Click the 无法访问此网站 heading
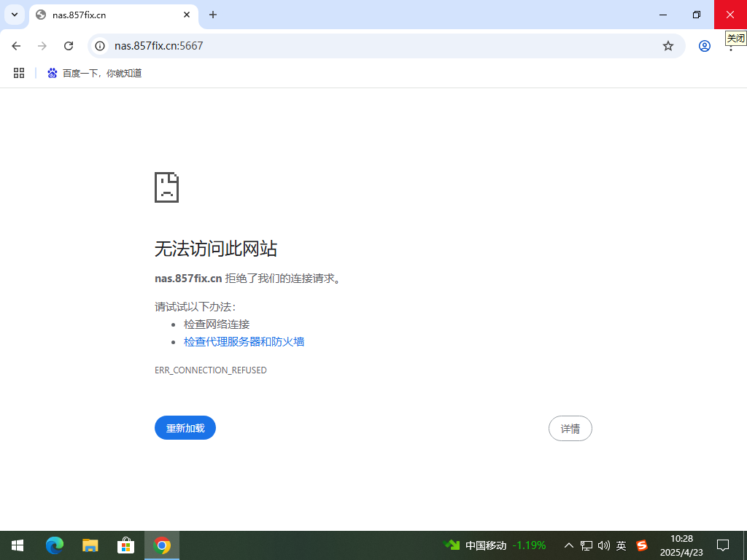Viewport: 747px width, 560px height. point(216,249)
